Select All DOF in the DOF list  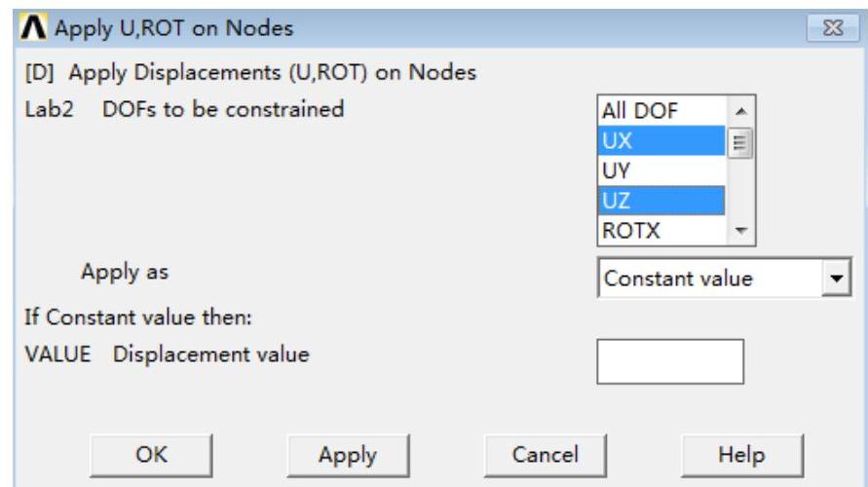pos(660,111)
